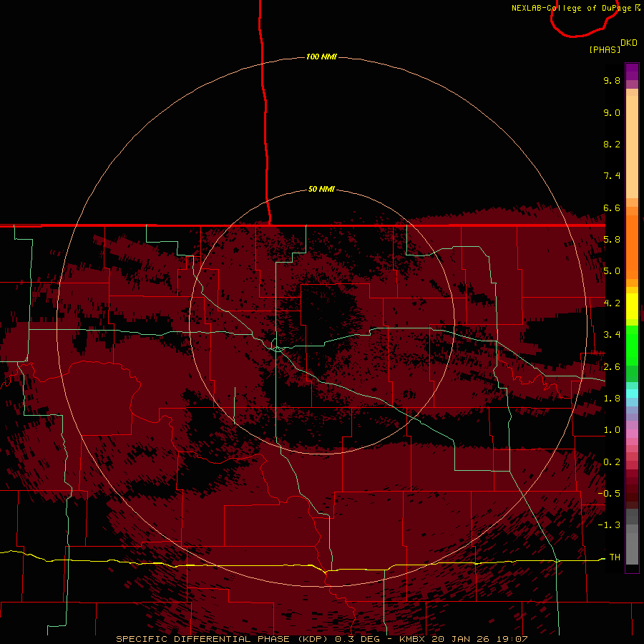The height and width of the screenshot is (644, 644).
Task: Click the 5.0 legend value
Action: 612,271
